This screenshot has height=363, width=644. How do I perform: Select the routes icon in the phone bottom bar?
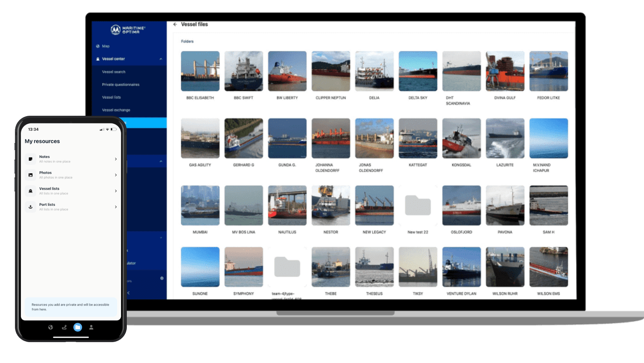64,327
